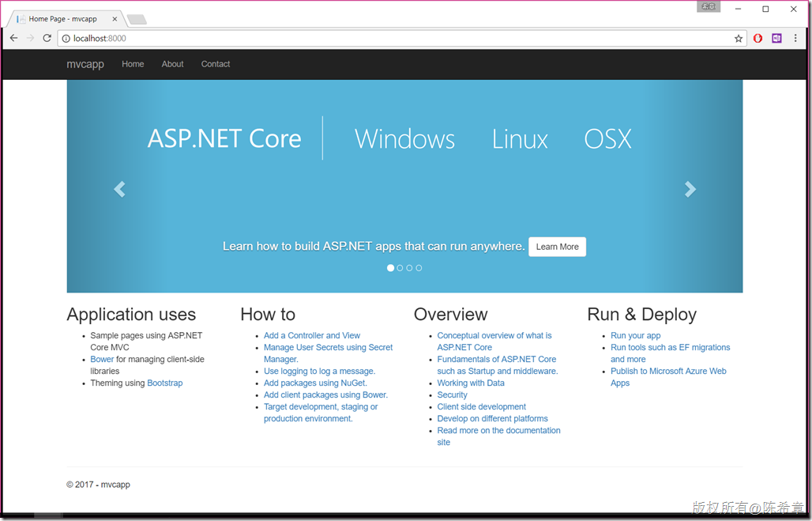The image size is (812, 521).
Task: Open the red Opera extension icon
Action: pos(757,39)
